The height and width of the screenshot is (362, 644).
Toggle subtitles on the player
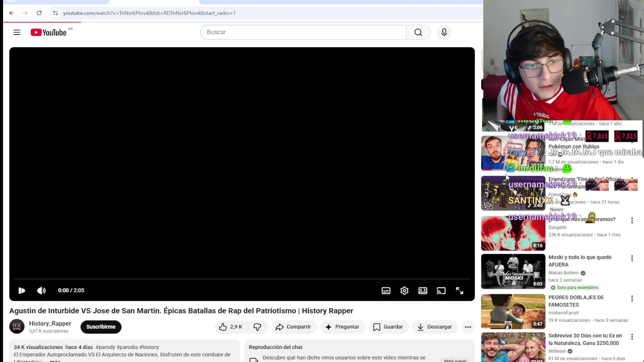click(x=386, y=291)
